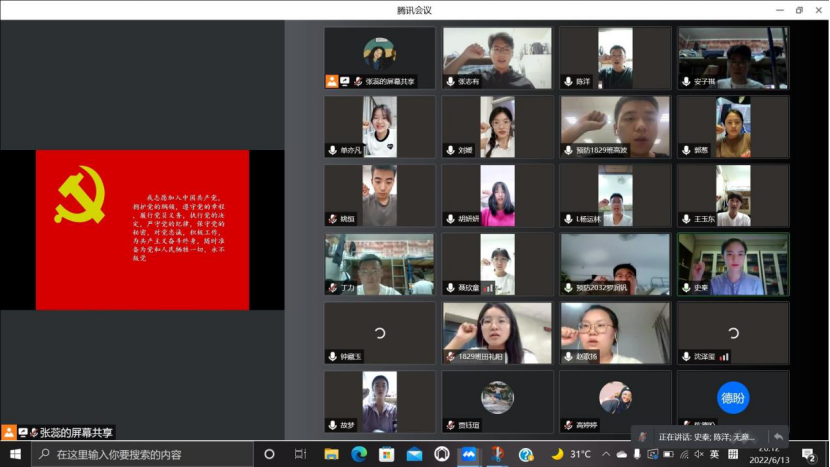Image resolution: width=830 pixels, height=467 pixels.
Task: Toggle the 英 input language indicator
Action: [x=715, y=455]
